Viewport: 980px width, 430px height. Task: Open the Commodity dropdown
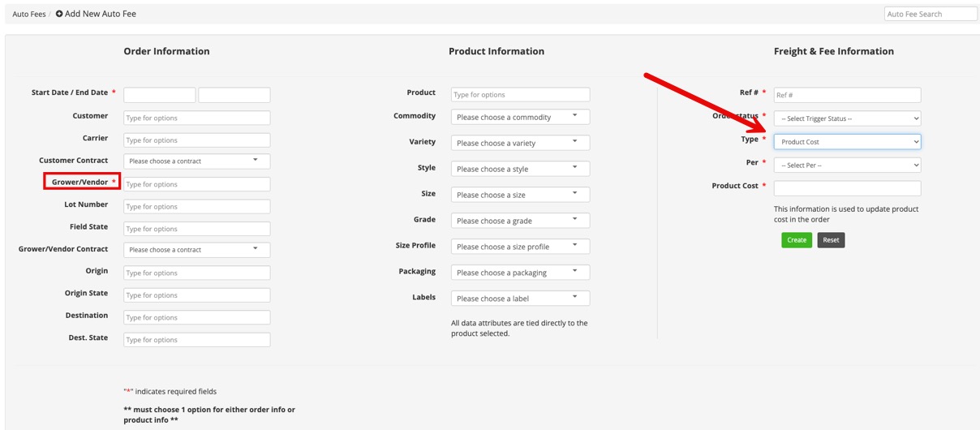(x=520, y=117)
